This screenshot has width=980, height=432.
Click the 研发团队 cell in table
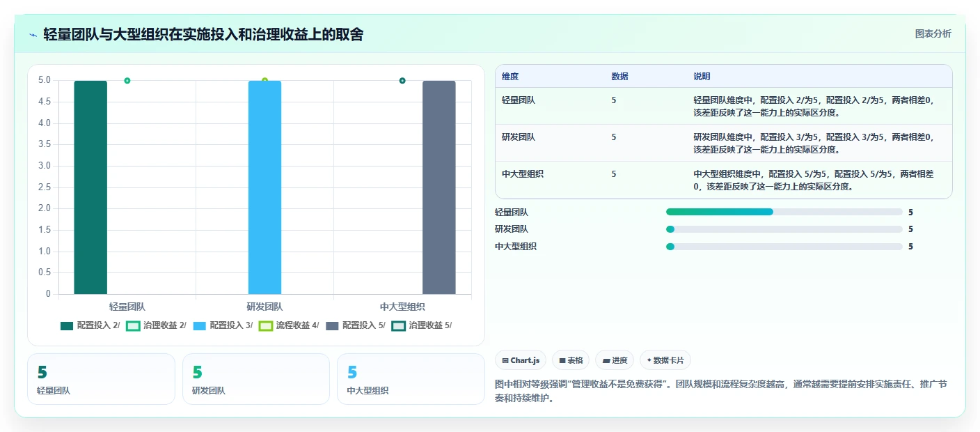point(519,137)
